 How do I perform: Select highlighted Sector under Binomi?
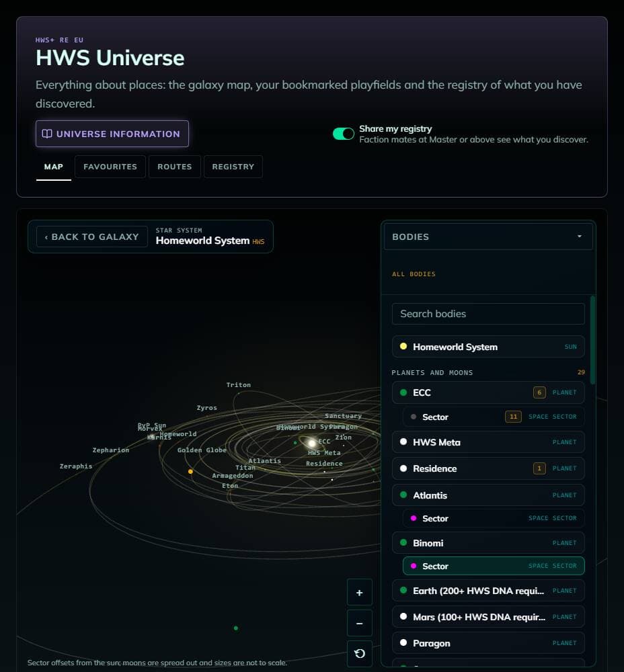pos(494,566)
